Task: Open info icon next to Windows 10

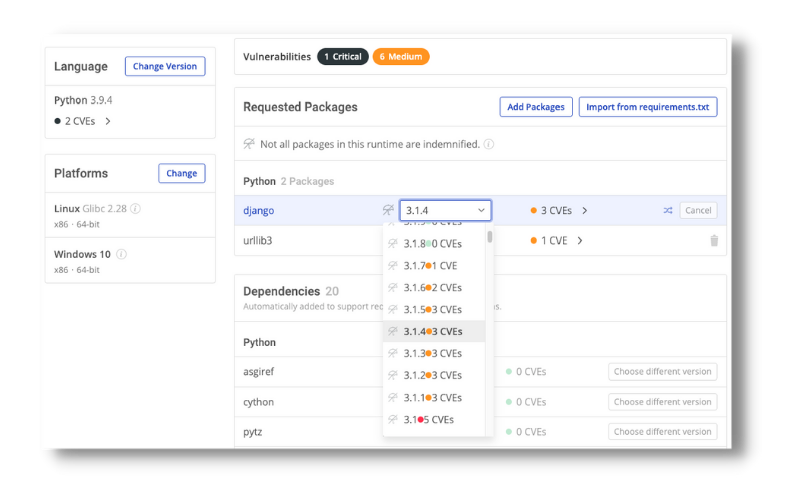Action: click(121, 254)
